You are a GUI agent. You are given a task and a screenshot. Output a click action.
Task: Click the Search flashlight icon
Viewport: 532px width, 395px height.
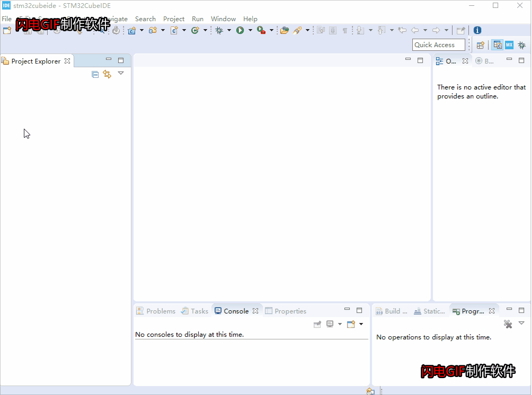click(298, 31)
